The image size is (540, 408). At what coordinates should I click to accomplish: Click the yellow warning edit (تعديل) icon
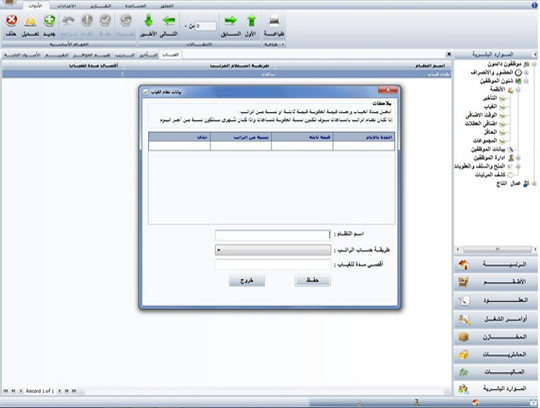pyautogui.click(x=30, y=21)
